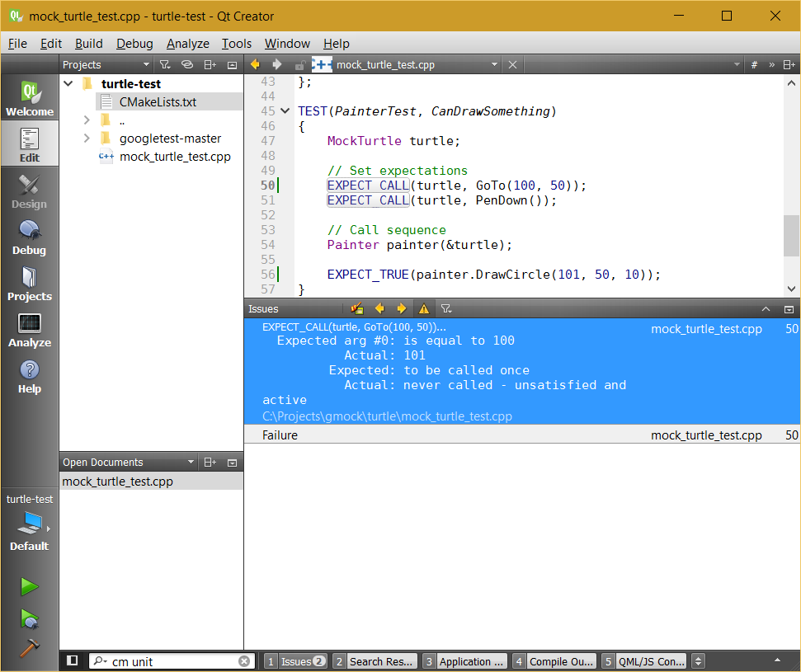Open the Projects mode in the mode bar
801x672 pixels.
click(30, 283)
